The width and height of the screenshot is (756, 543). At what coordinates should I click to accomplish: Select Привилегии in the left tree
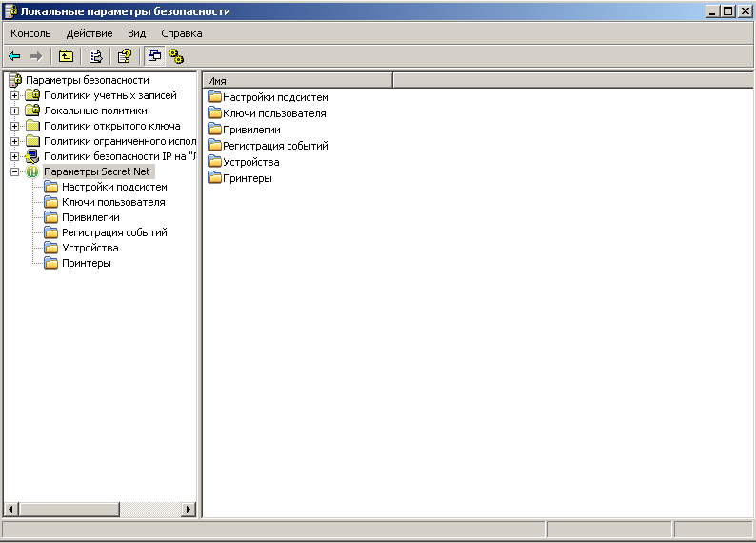[x=90, y=217]
